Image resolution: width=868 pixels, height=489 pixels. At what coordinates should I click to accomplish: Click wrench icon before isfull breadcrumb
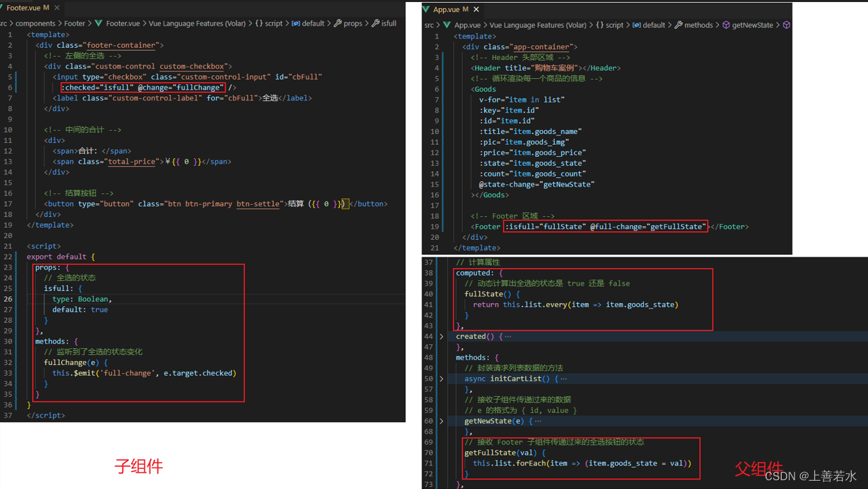tap(375, 23)
